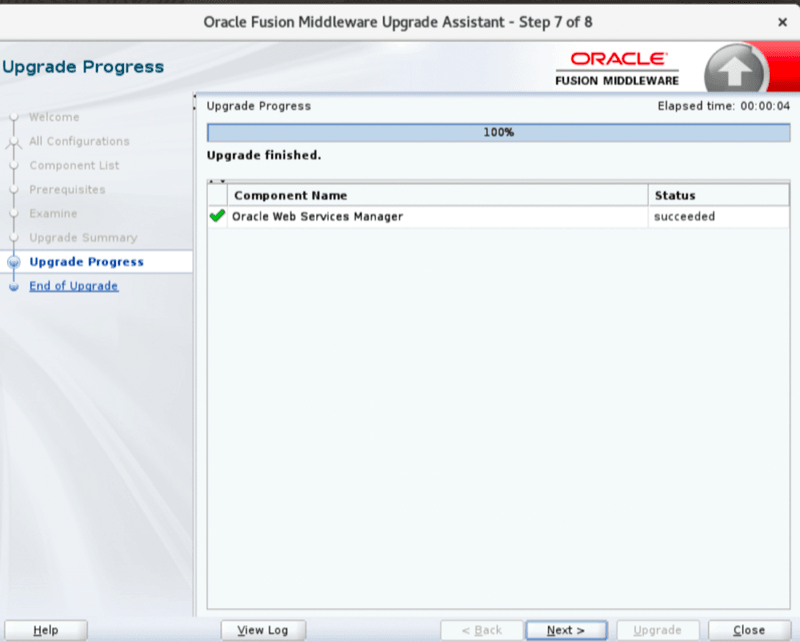Click the gray upgrade arrow logo icon
800x642 pixels.
(735, 70)
